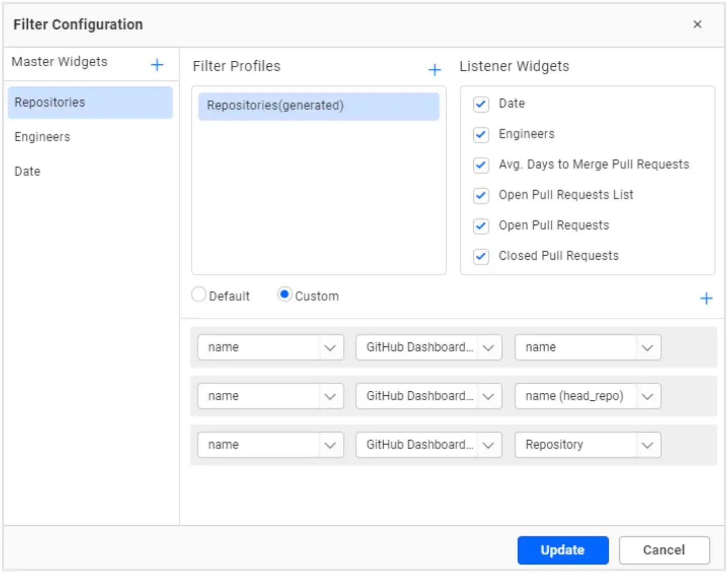
Task: Open the first name field dropdown
Action: point(330,347)
